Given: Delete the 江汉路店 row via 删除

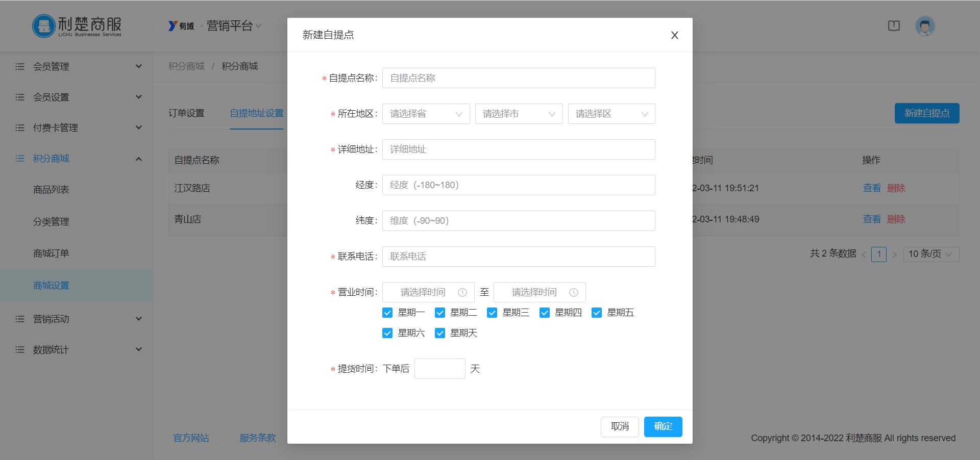Looking at the screenshot, I should pyautogui.click(x=896, y=188).
